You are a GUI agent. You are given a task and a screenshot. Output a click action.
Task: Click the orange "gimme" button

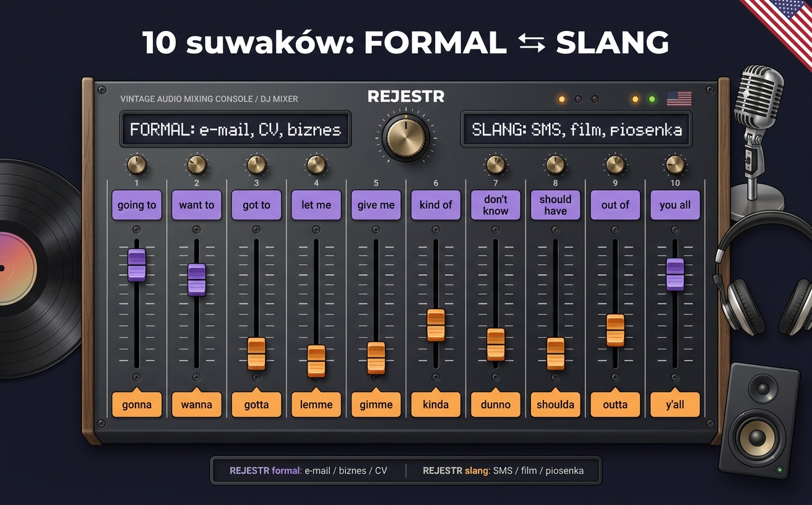click(376, 404)
